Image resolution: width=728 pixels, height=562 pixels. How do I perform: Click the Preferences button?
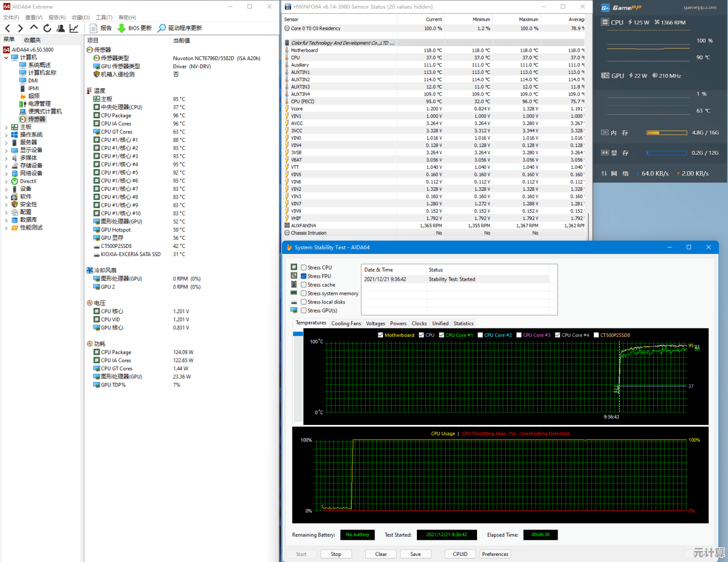click(495, 554)
